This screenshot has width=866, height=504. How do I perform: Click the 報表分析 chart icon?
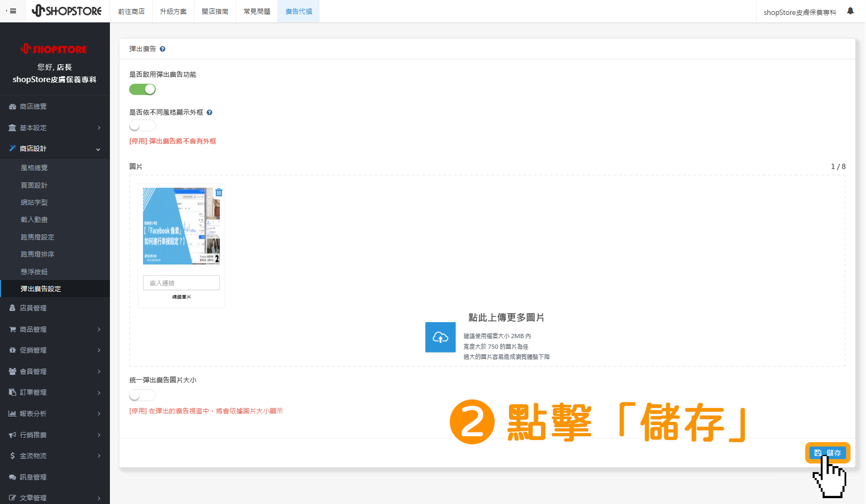(12, 414)
